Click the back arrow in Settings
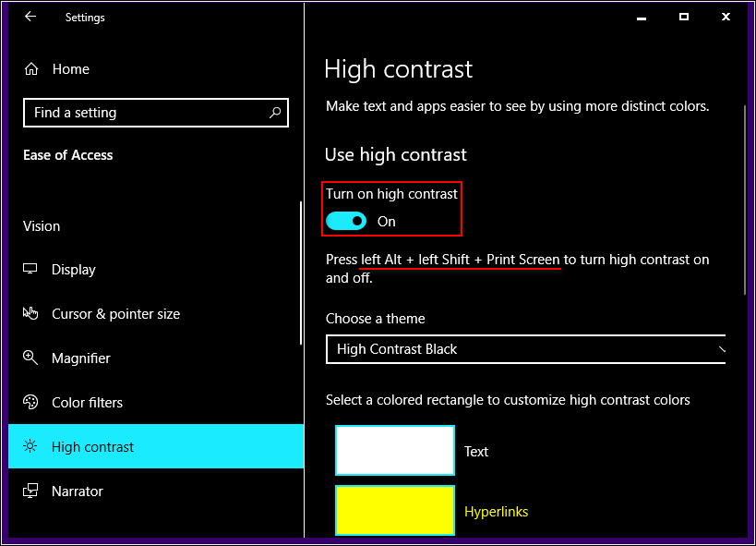The image size is (756, 546). [x=30, y=17]
